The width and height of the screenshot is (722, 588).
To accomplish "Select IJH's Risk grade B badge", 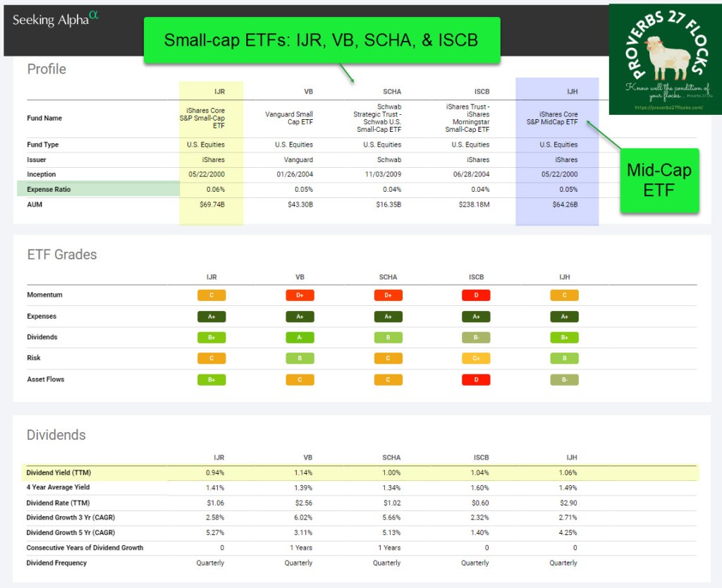I will pos(564,359).
